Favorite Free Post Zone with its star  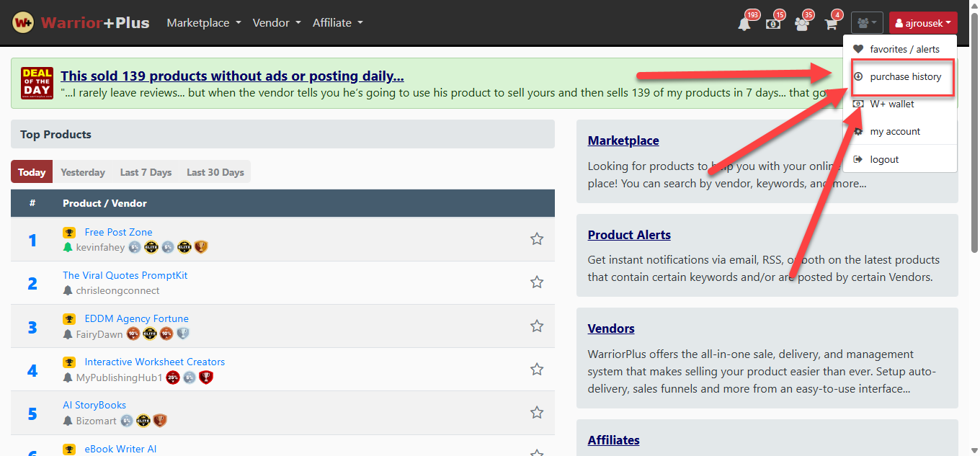point(537,238)
